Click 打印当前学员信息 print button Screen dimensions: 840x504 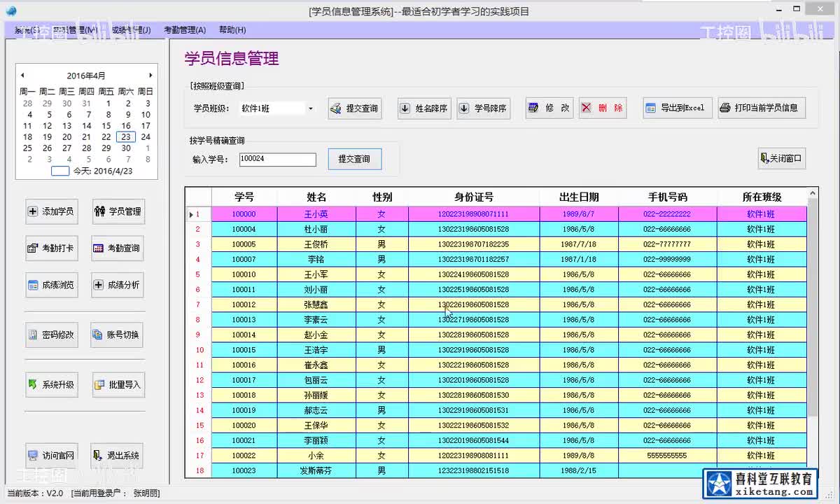click(762, 108)
